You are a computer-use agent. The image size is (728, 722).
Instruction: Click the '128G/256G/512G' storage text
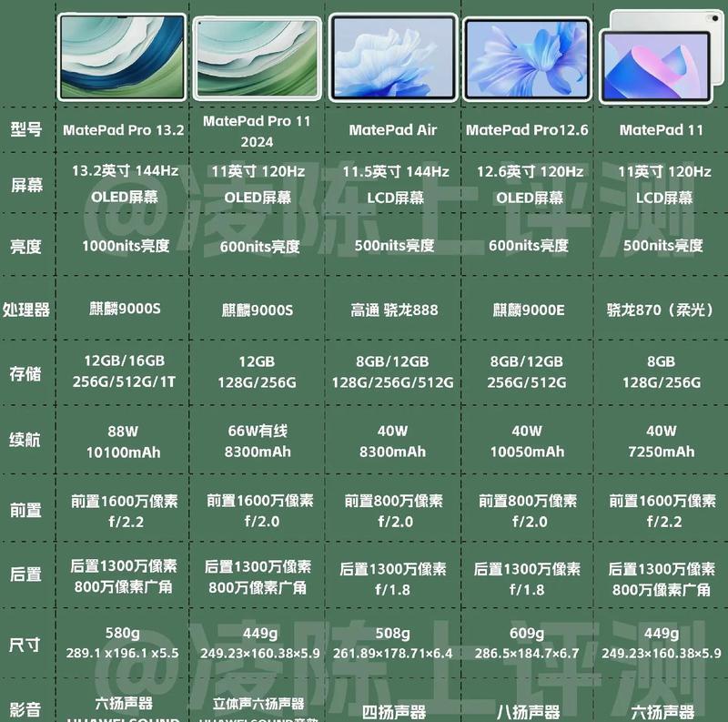392,382
